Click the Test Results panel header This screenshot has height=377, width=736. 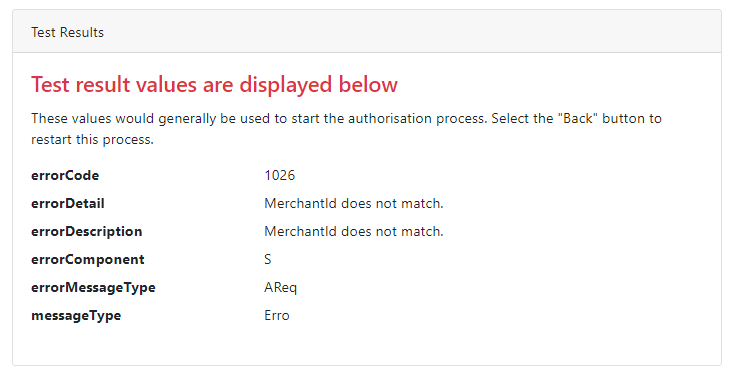pos(367,31)
